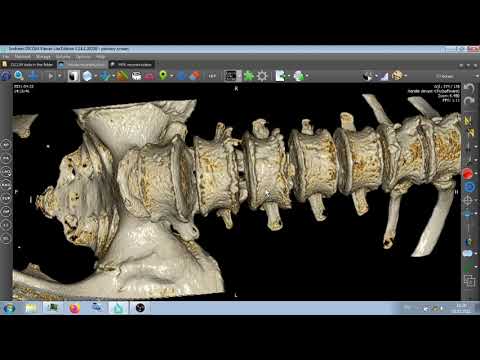Click the undo curved arrow in right sidebar
The height and width of the screenshot is (360, 480).
click(x=469, y=89)
